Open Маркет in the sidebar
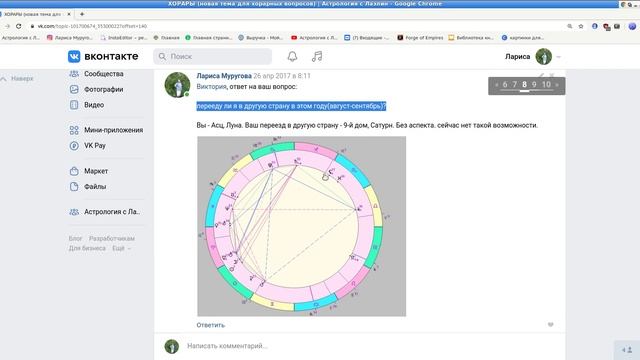The image size is (640, 360). coord(96,171)
